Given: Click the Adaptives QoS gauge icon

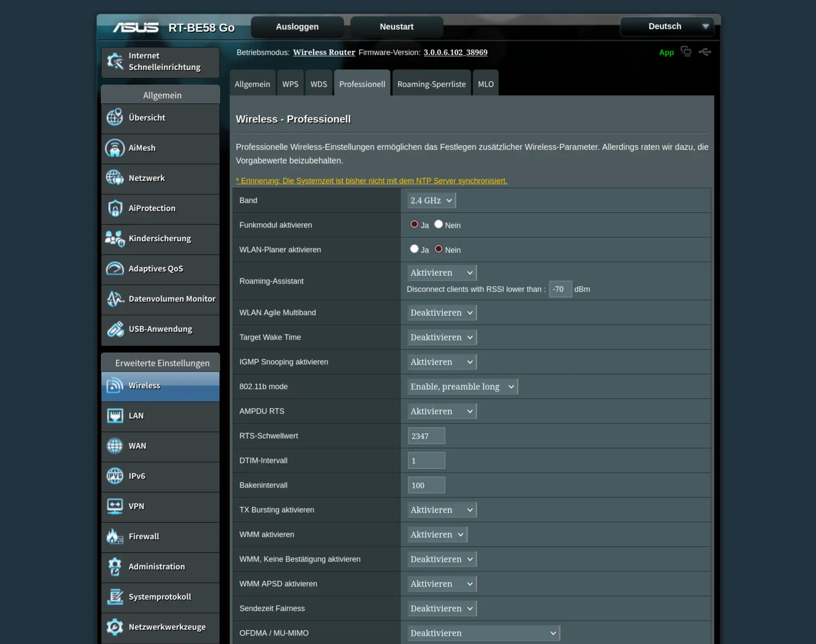Looking at the screenshot, I should [114, 269].
